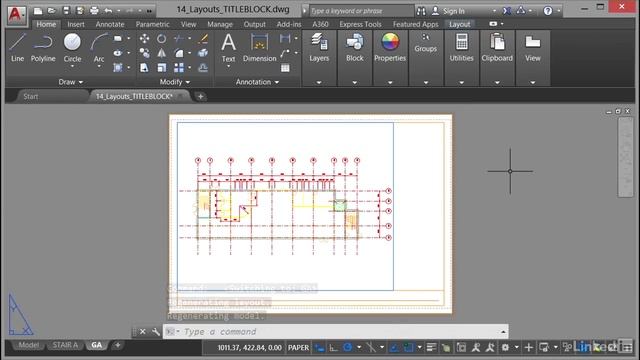Image resolution: width=640 pixels, height=360 pixels.
Task: Select the Text annotation tool
Action: point(228,48)
